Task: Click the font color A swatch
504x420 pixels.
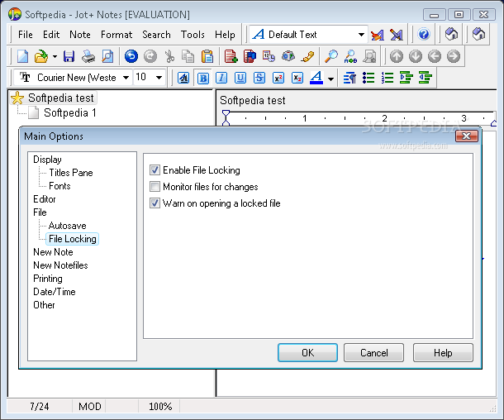Action: [316, 78]
